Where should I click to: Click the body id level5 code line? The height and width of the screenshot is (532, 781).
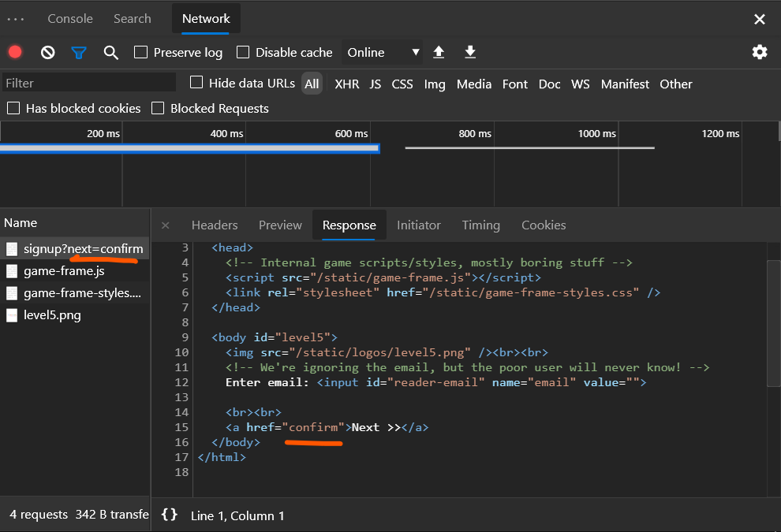[275, 337]
